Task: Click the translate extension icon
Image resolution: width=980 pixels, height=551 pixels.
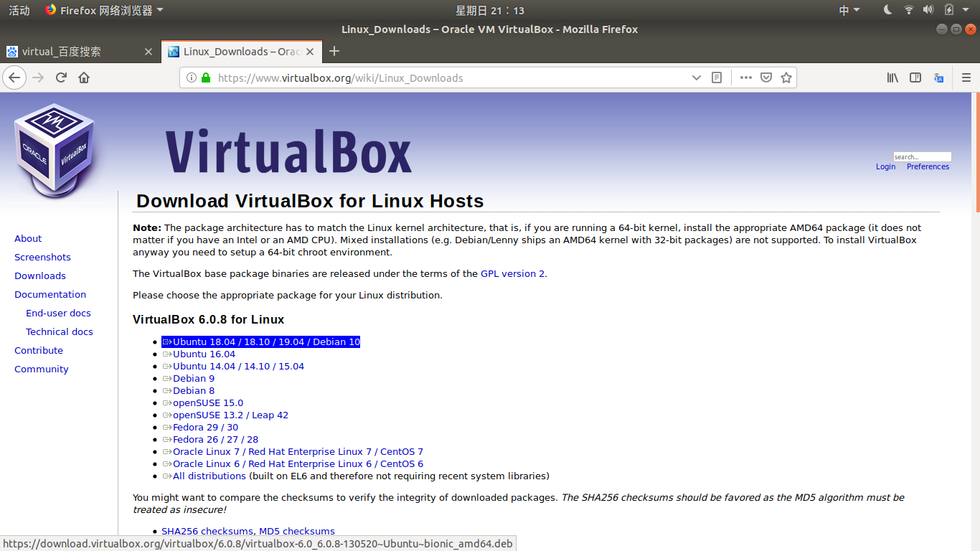Action: click(x=939, y=77)
